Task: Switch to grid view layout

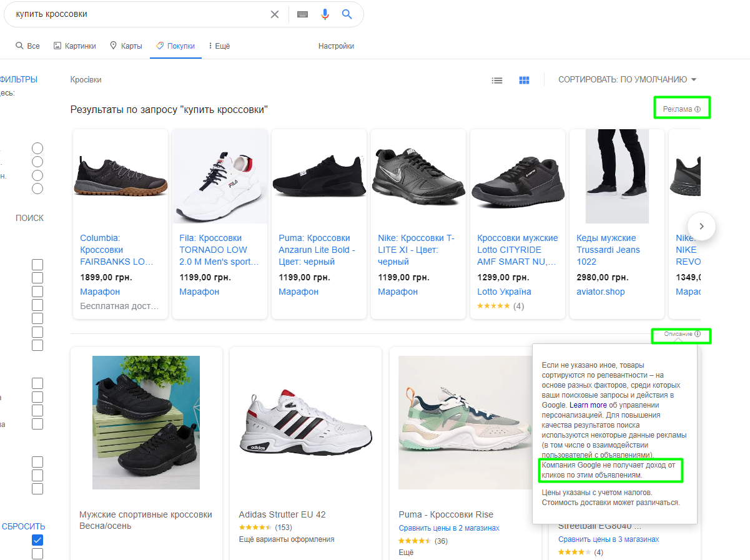Action: tap(525, 80)
